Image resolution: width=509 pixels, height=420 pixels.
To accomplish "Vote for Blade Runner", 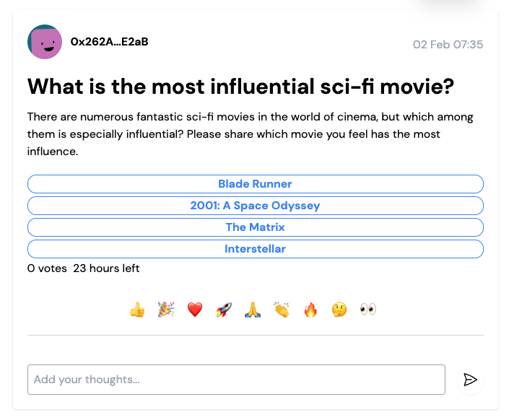I will 256,184.
